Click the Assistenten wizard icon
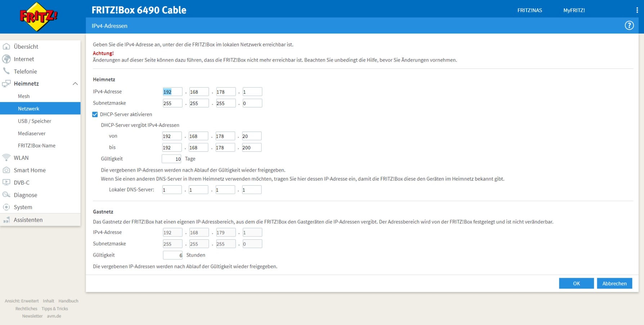Viewport: 644px width, 325px height. [x=6, y=220]
